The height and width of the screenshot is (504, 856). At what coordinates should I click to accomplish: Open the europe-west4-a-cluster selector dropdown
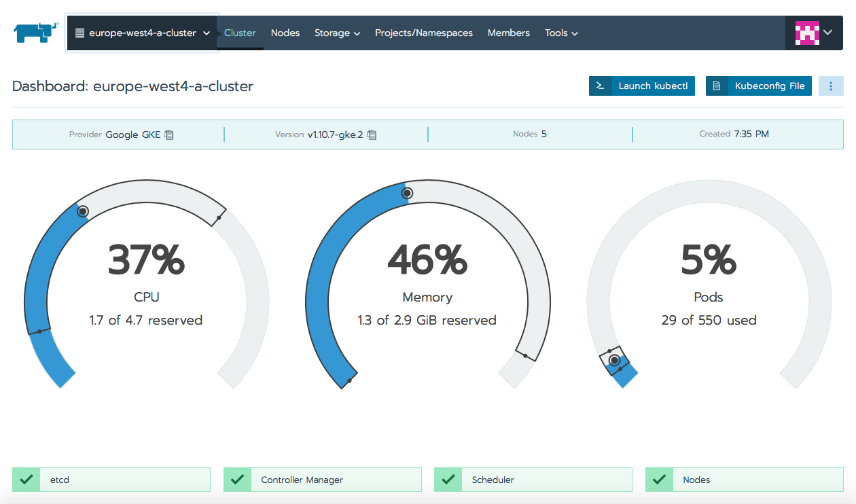[142, 33]
